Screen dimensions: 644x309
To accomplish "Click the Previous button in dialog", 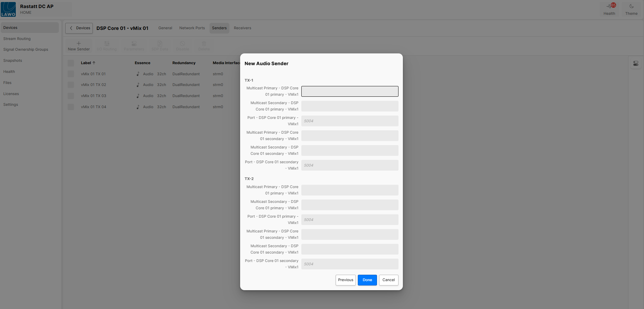I will [345, 280].
